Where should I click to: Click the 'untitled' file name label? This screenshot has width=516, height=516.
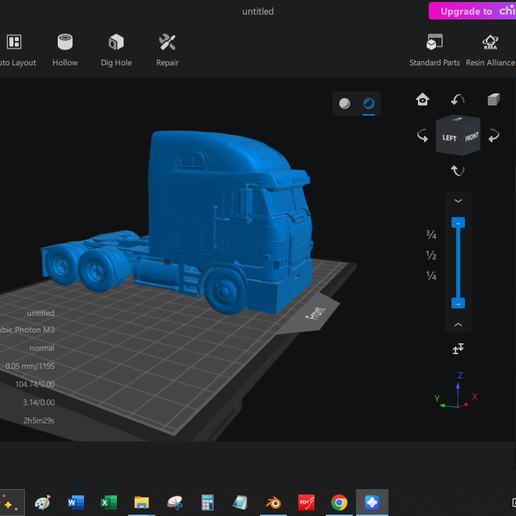[40, 313]
